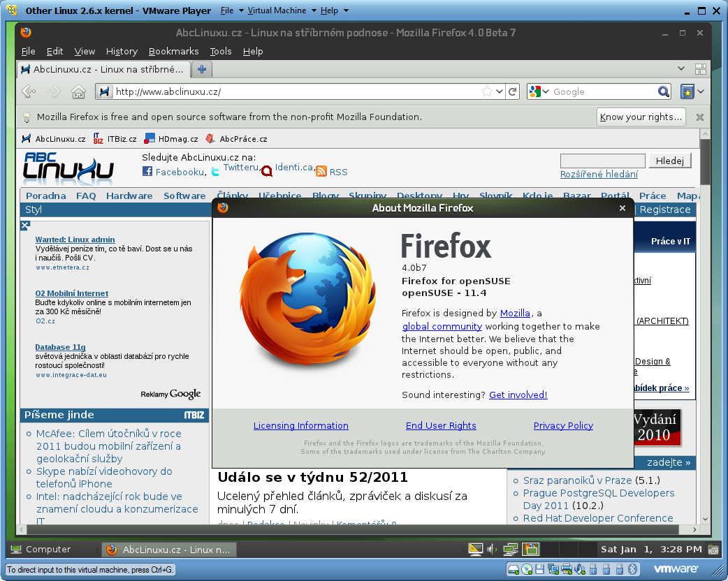The width and height of the screenshot is (728, 581).
Task: Open the Firefox View menu
Action: pos(85,51)
